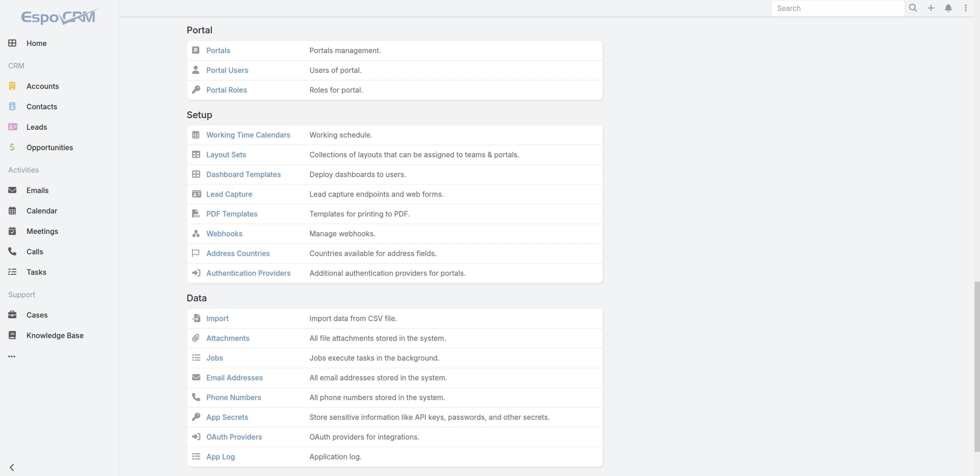
Task: Click the page vertical scrollbar
Action: [x=977, y=366]
